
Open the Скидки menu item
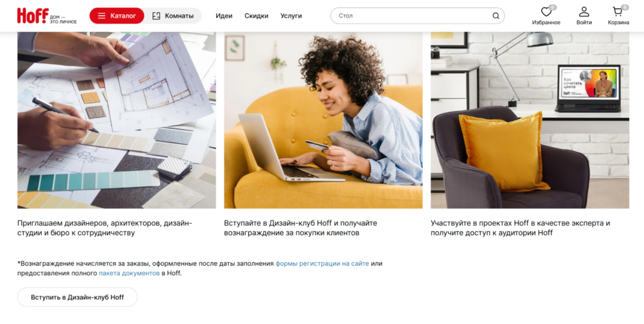click(256, 16)
